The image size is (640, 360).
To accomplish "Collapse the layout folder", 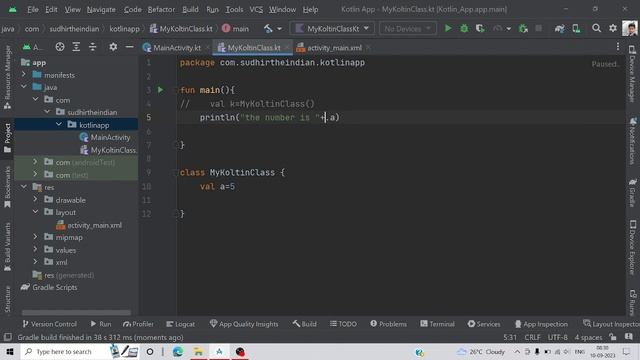I will coord(35,212).
